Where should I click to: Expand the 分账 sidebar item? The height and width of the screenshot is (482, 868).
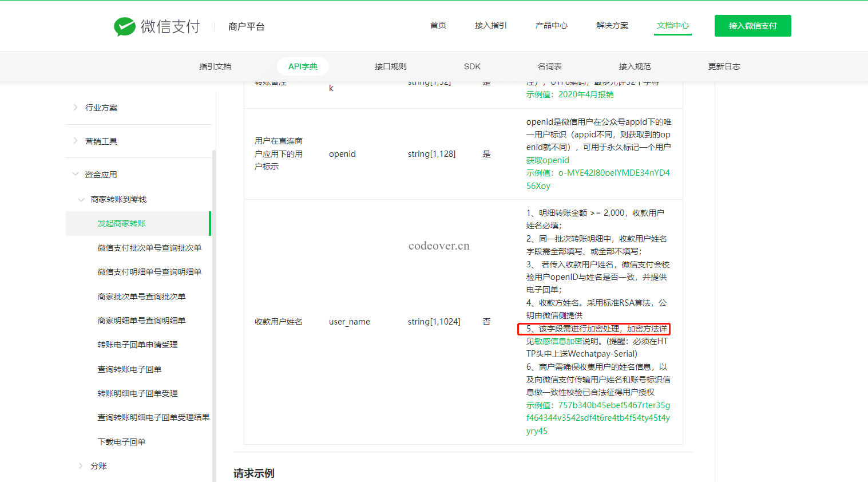click(x=81, y=466)
